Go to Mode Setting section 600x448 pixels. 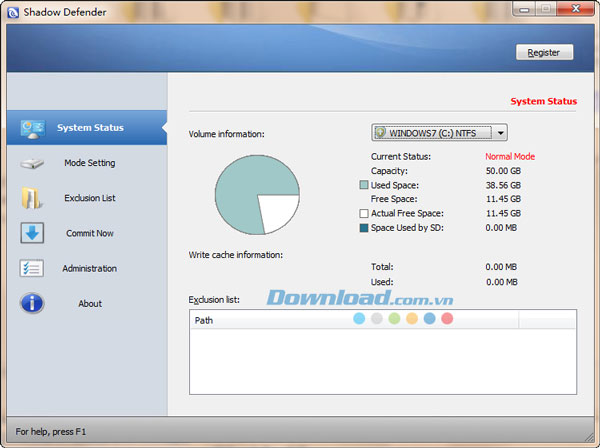click(x=87, y=163)
